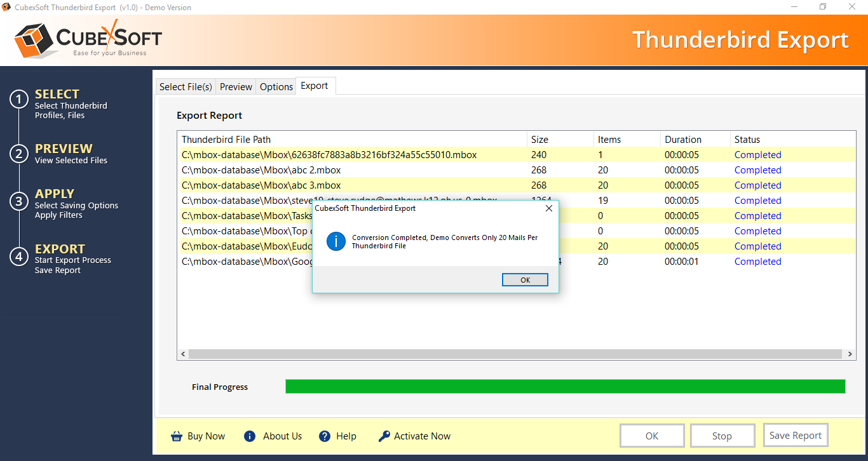Click the Export Report heading
The image size is (868, 461).
(x=210, y=116)
